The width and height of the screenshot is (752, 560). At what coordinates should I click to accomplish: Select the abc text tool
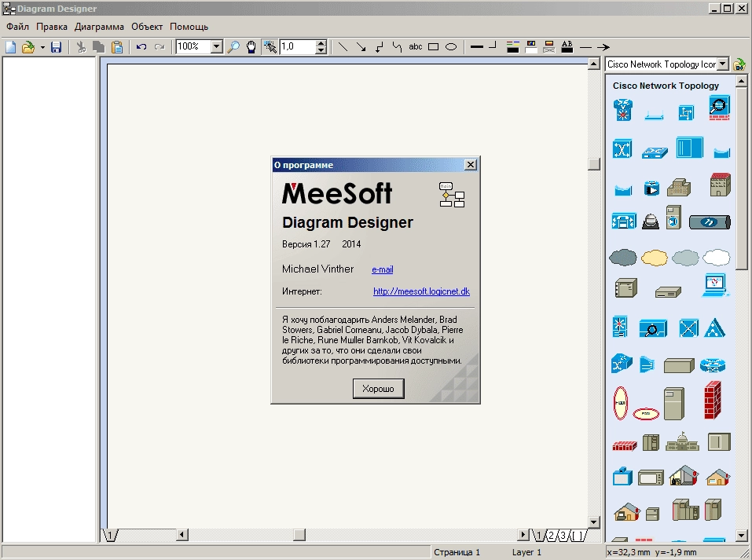[416, 47]
